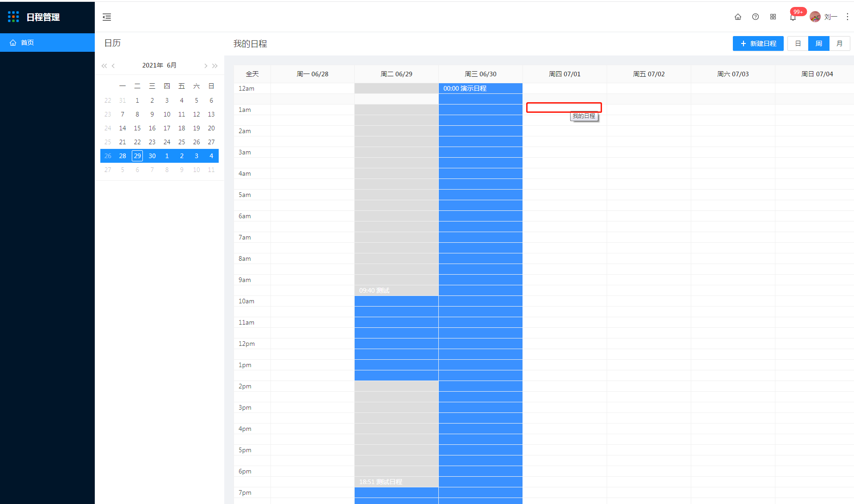Open the vertical three-dot more menu
This screenshot has width=854, height=504.
click(847, 17)
